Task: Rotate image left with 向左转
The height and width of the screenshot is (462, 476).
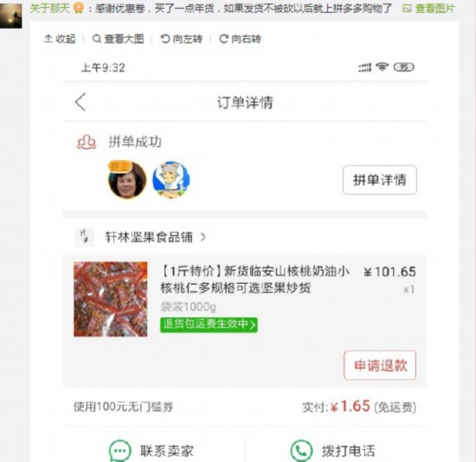Action: pyautogui.click(x=181, y=39)
